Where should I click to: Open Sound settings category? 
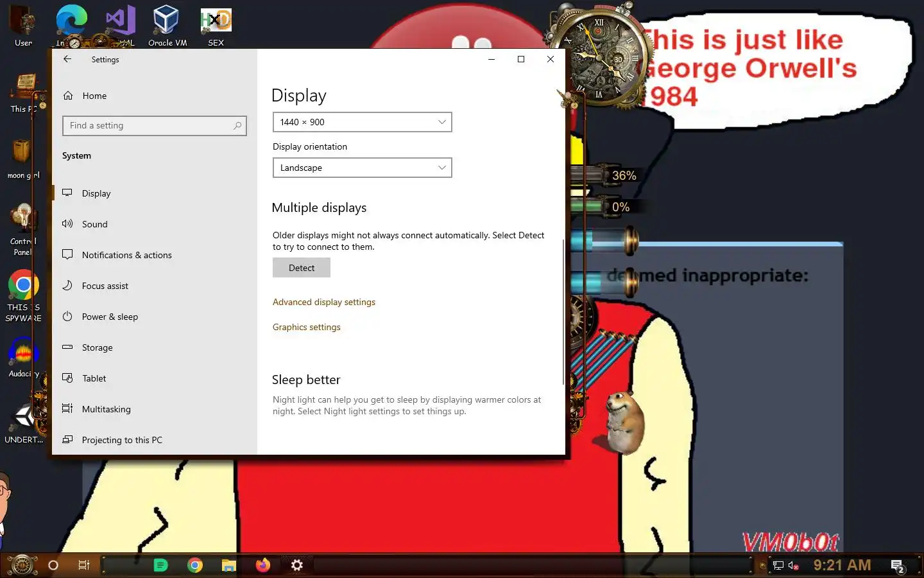[x=154, y=224]
